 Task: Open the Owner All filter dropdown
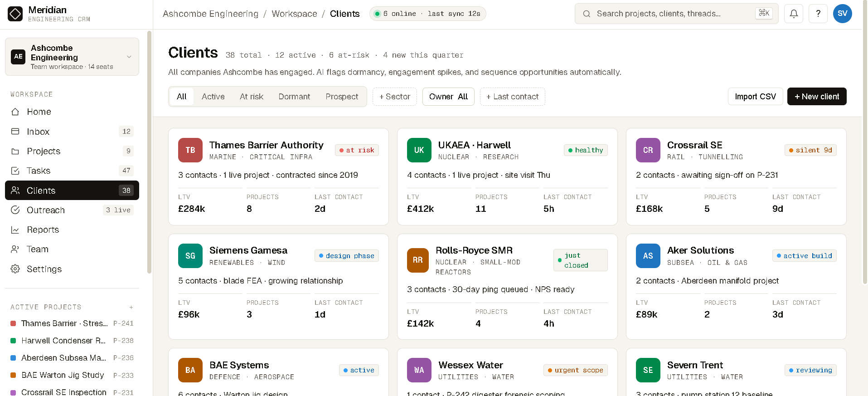point(448,97)
